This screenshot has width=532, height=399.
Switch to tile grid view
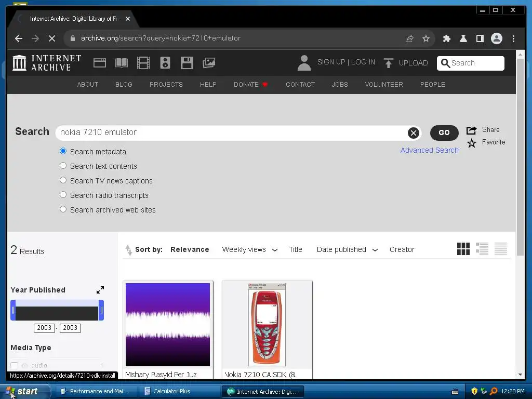tap(463, 249)
